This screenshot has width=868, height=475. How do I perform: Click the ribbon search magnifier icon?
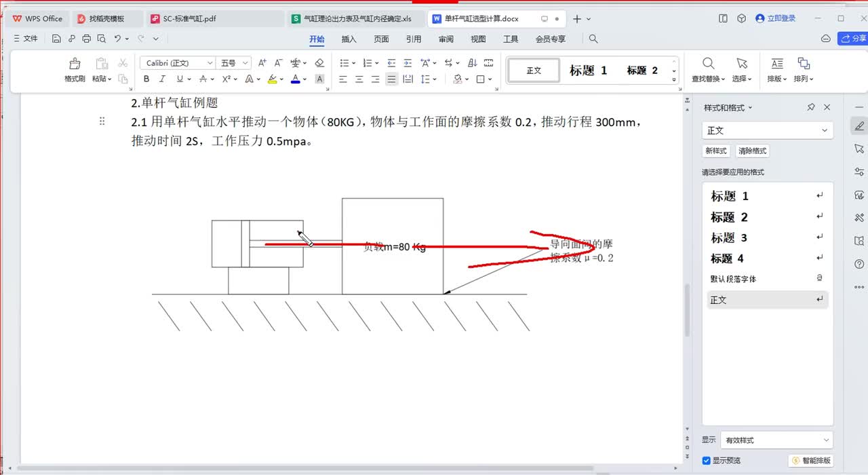(x=593, y=39)
